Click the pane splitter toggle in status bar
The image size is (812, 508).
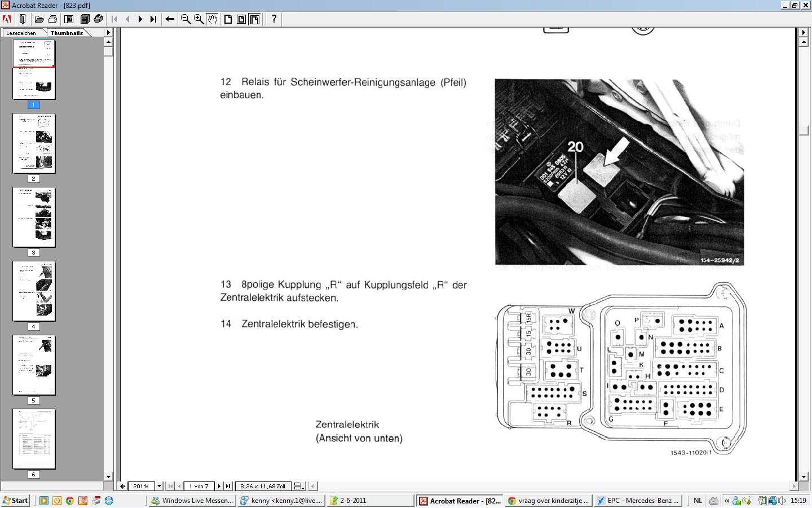click(123, 486)
